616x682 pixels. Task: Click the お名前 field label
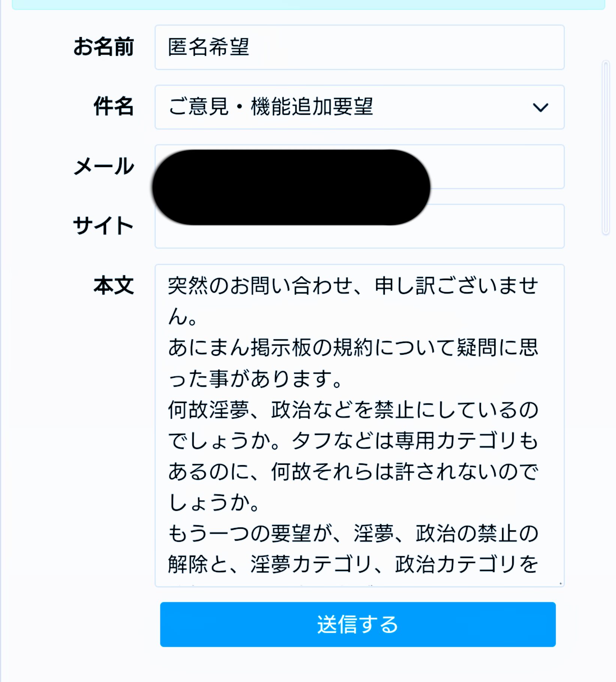pyautogui.click(x=103, y=47)
